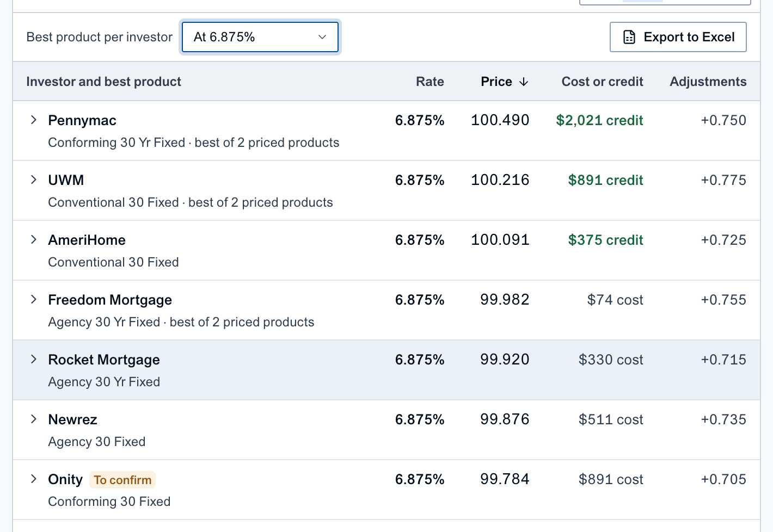Screen dimensions: 773x532
Task: Click the Adjustments column header
Action: [x=708, y=82]
